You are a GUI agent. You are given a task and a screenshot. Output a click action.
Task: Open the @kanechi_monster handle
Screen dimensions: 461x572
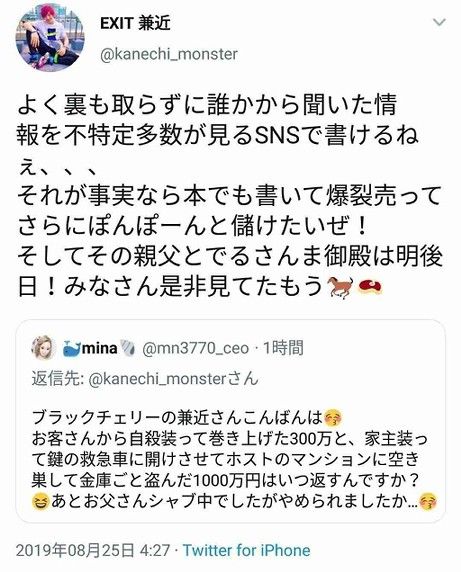tap(169, 54)
